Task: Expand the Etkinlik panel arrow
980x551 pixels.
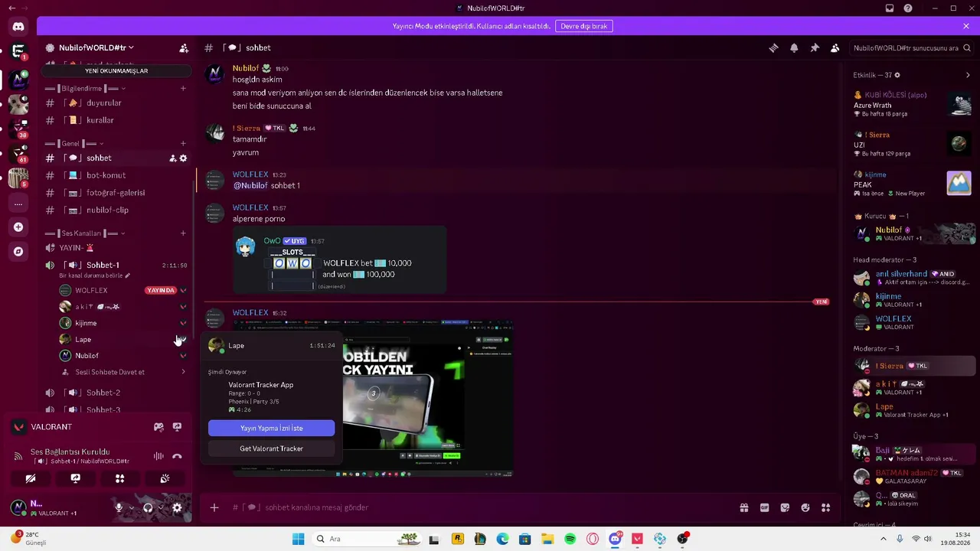Action: [x=968, y=75]
